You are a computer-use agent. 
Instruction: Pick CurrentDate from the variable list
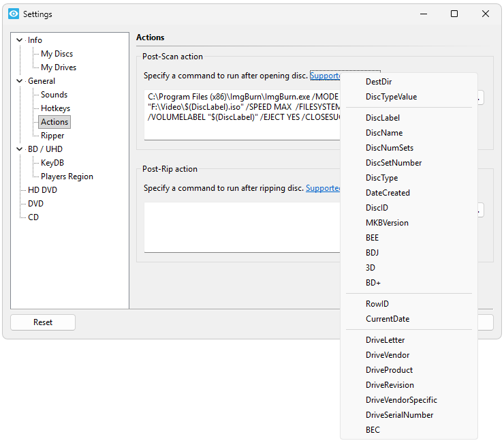pyautogui.click(x=387, y=319)
